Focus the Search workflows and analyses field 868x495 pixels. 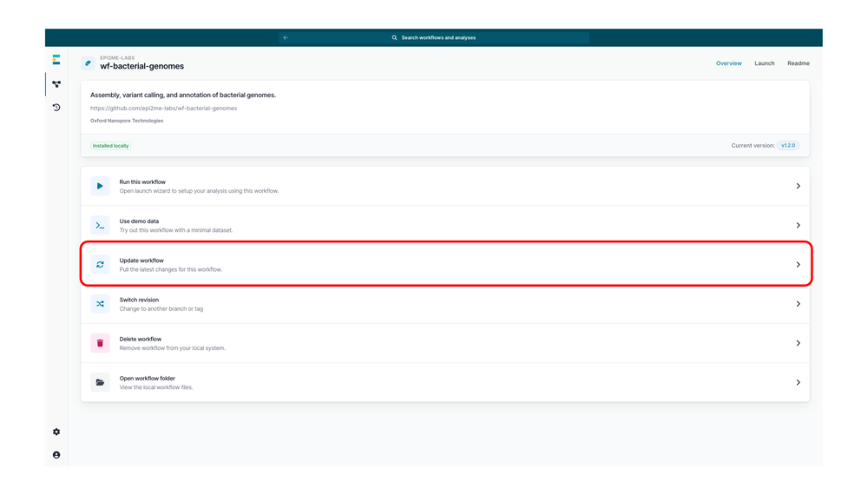(x=434, y=37)
